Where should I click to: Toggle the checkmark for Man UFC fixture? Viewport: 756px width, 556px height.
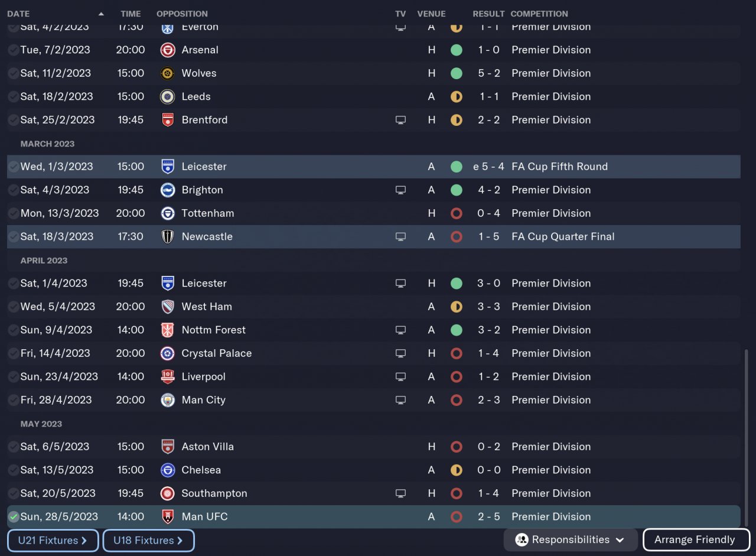[13, 516]
